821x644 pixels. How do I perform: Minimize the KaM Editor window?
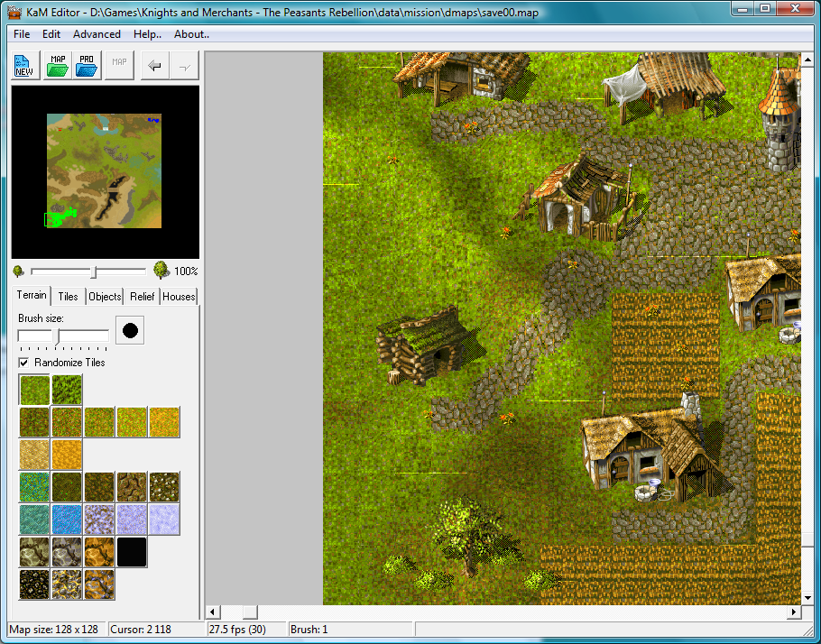point(743,9)
